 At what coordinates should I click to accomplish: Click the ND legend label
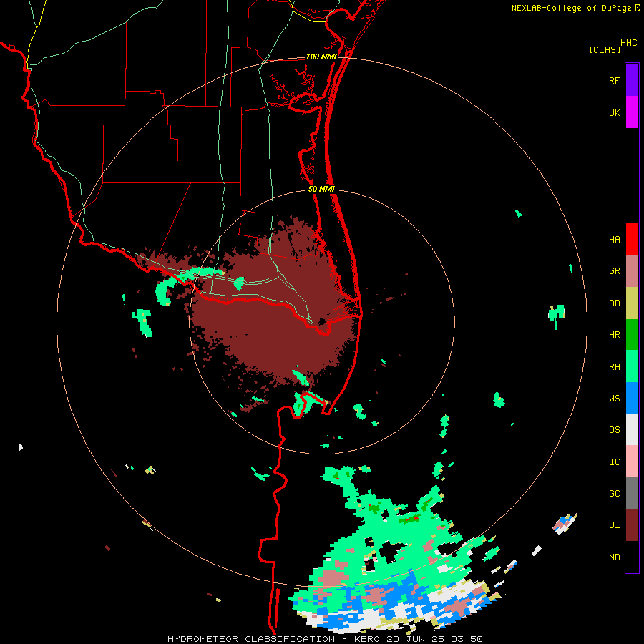coord(614,557)
